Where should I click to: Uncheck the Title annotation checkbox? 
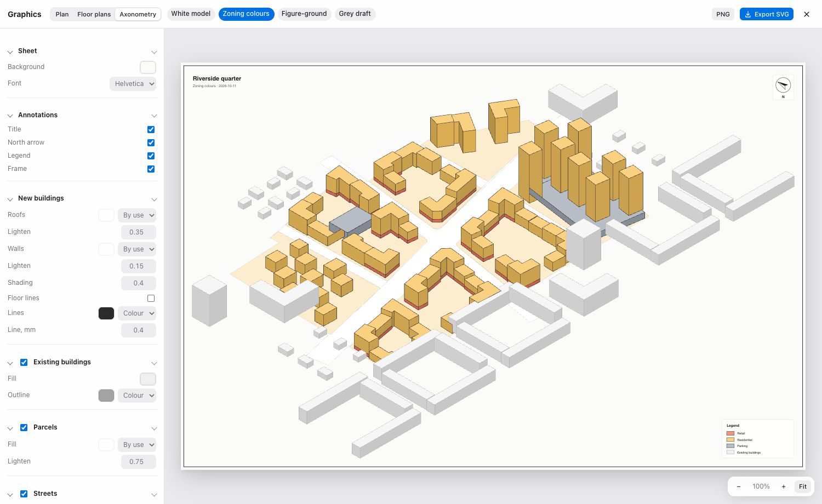tap(151, 129)
